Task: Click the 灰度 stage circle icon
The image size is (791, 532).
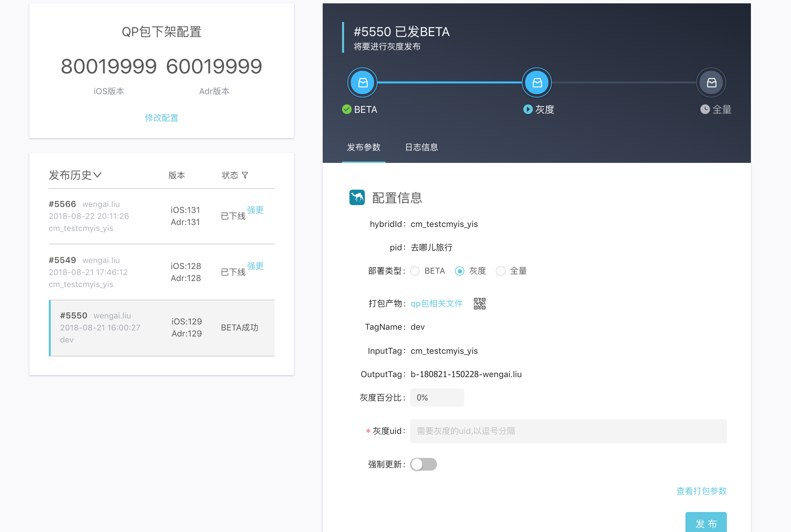Action: [537, 82]
